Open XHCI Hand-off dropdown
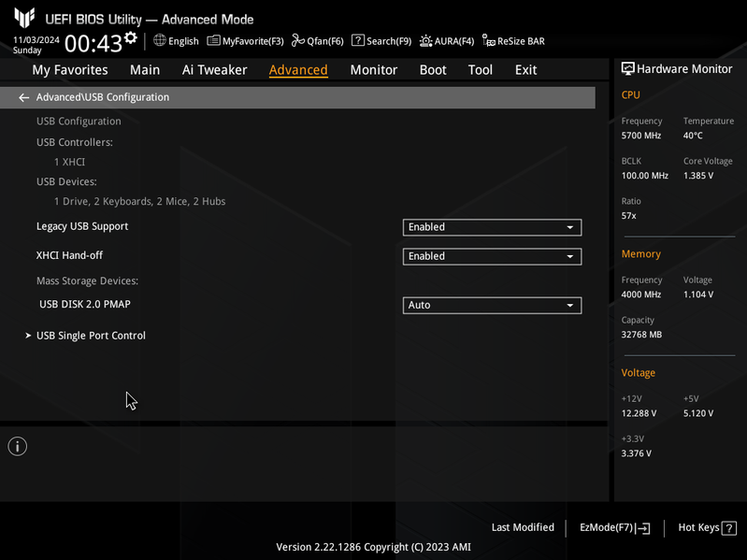The width and height of the screenshot is (747, 560). coord(492,256)
